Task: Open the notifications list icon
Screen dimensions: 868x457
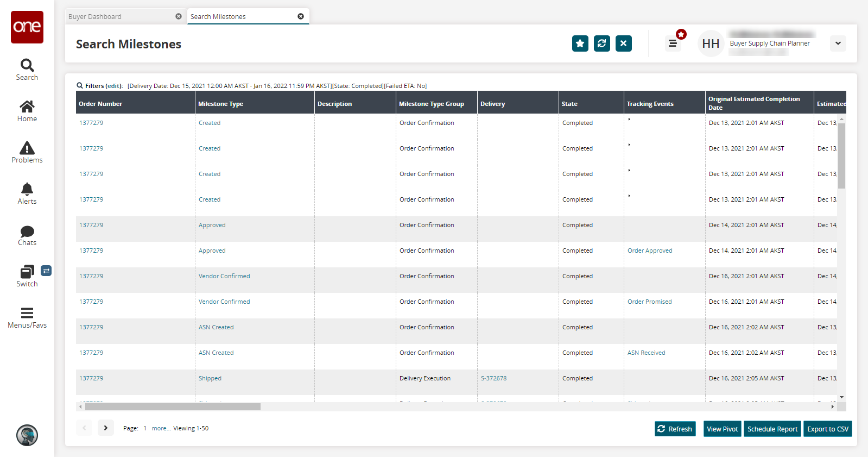Action: tap(673, 43)
